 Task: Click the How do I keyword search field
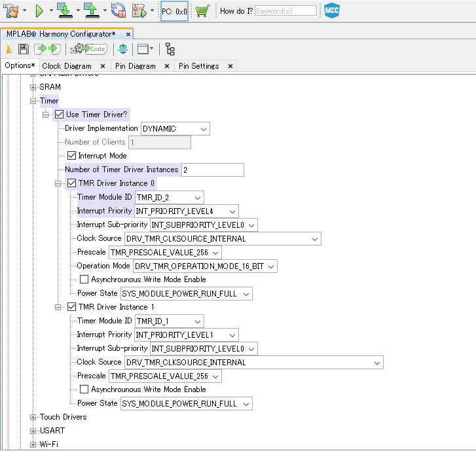coord(285,11)
